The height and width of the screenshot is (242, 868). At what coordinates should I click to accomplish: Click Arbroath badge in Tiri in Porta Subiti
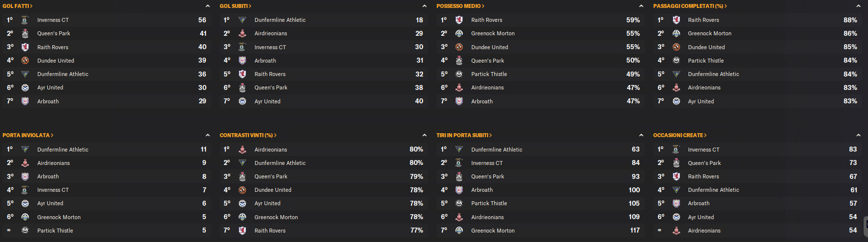(459, 190)
